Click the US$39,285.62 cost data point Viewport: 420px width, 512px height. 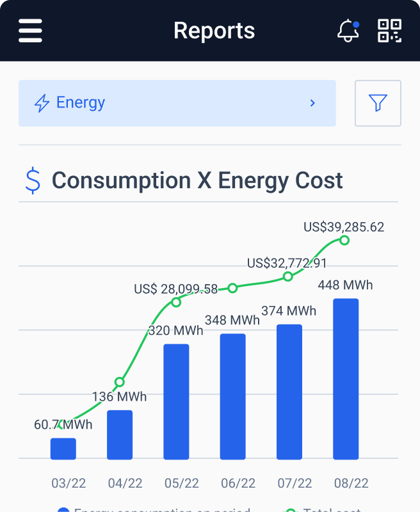tap(344, 241)
